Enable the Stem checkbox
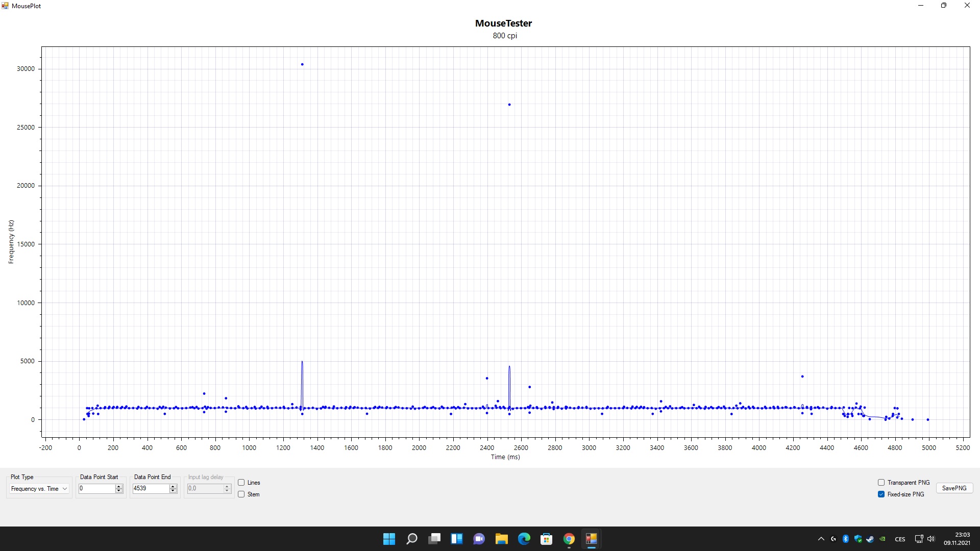 click(x=241, y=494)
